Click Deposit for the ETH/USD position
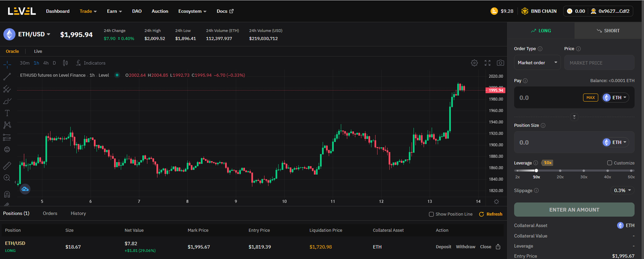This screenshot has height=259, width=644. [x=444, y=247]
